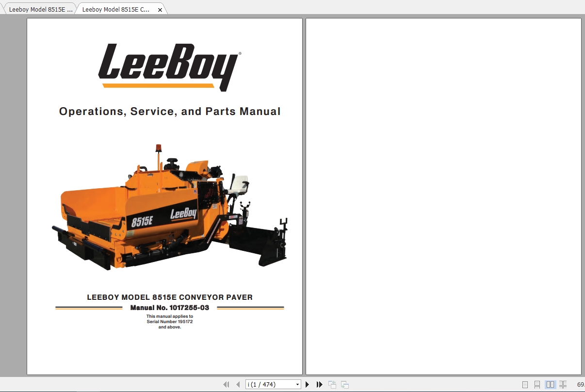The height and width of the screenshot is (392, 585).
Task: Disable the highlighted facing page mode
Action: click(x=550, y=383)
